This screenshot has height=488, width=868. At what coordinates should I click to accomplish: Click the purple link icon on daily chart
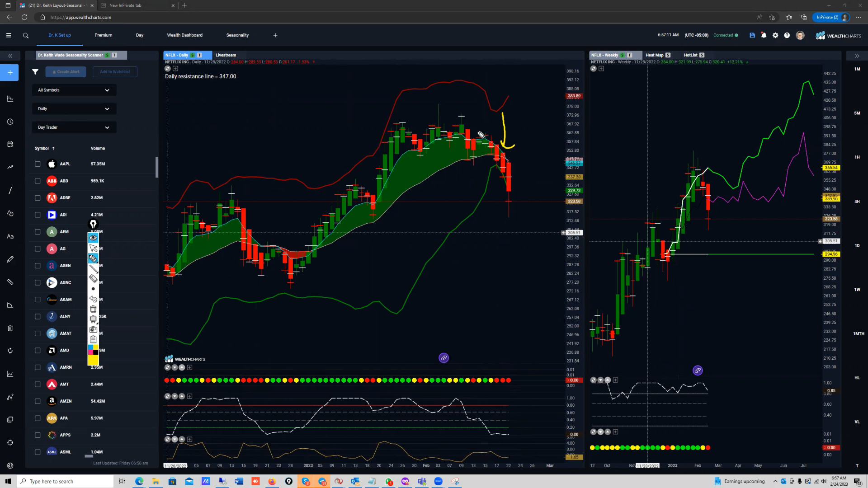pyautogui.click(x=443, y=358)
